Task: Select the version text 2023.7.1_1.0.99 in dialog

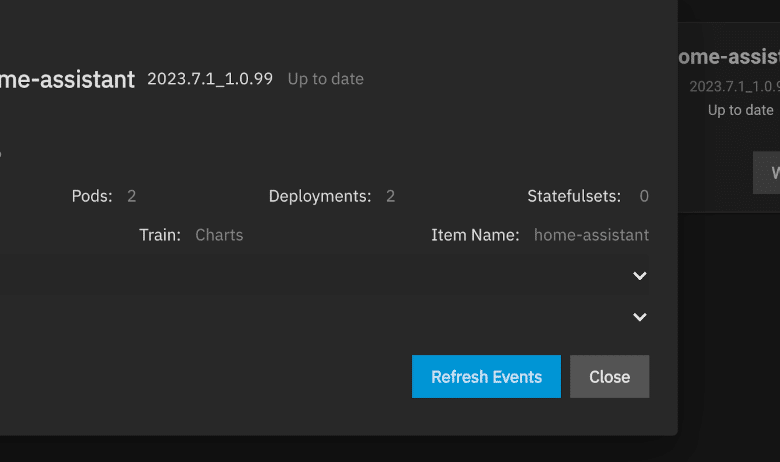Action: [x=210, y=79]
